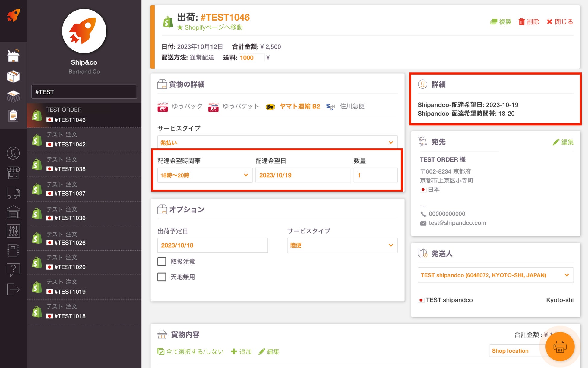Switch to the 佐川急便 carrier tab
This screenshot has width=588, height=368.
pos(352,106)
